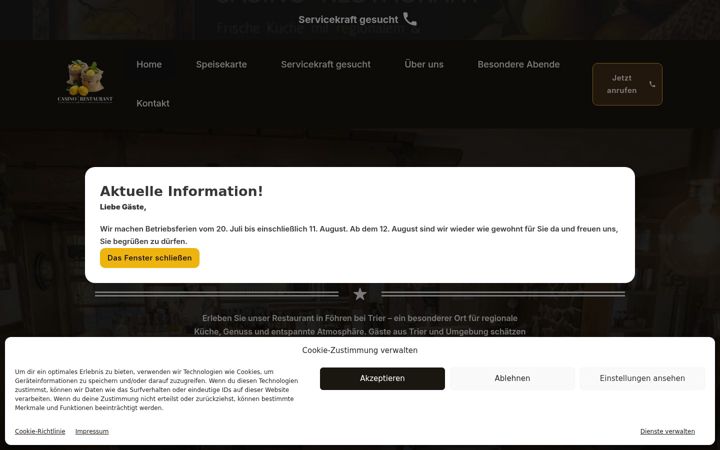The width and height of the screenshot is (720, 450).
Task: Open Einstellungen ansehen cookie settings
Action: click(642, 378)
